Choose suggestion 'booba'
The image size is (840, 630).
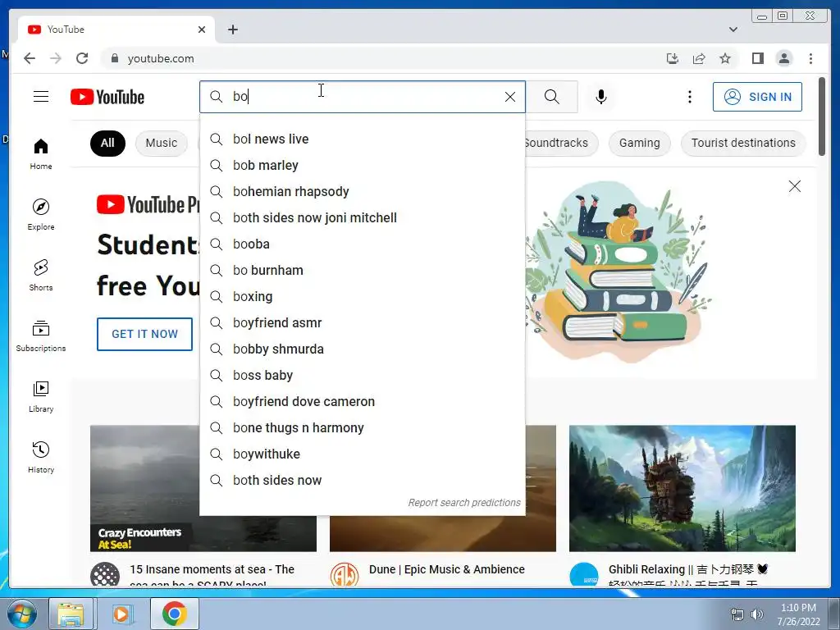click(363, 244)
